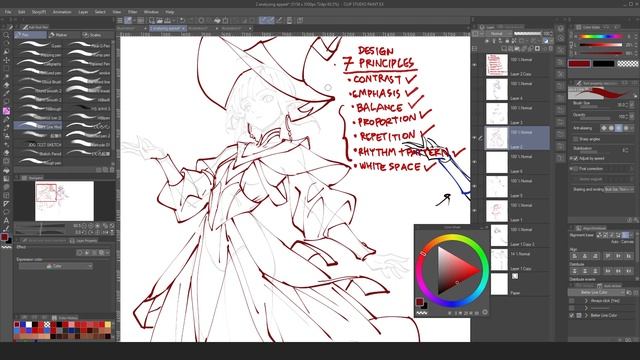
Task: Click the Delete layer trash icon
Action: pyautogui.click(x=551, y=49)
